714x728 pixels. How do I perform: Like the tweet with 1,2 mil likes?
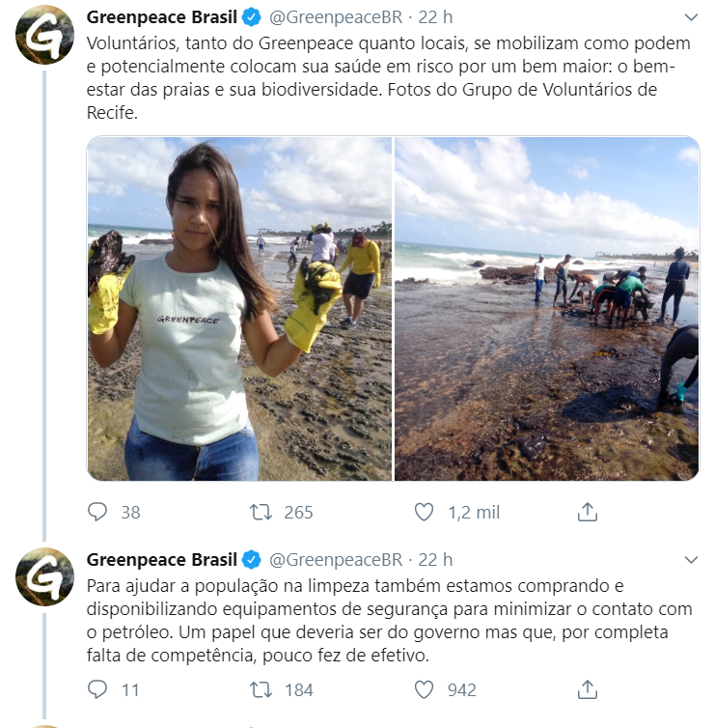click(424, 512)
